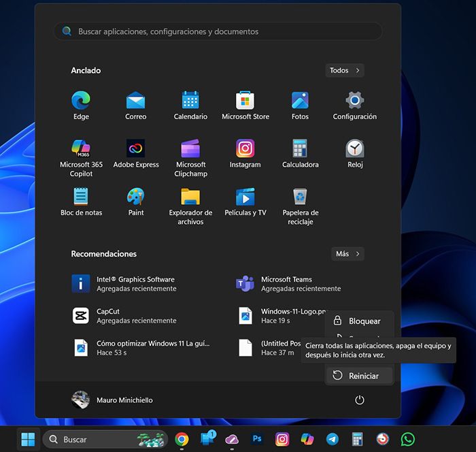Launch the Reloj clock app
The width and height of the screenshot is (476, 452).
click(x=355, y=154)
